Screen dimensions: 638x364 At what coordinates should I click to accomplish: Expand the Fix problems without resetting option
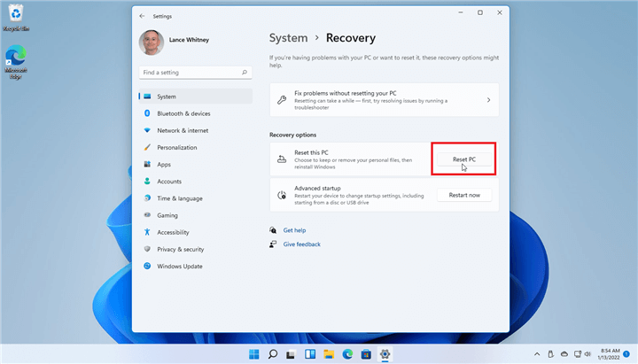pyautogui.click(x=488, y=100)
